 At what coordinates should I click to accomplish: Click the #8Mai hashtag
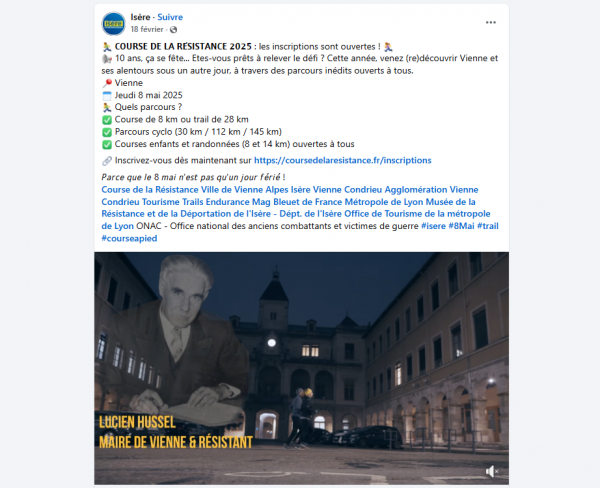461,226
